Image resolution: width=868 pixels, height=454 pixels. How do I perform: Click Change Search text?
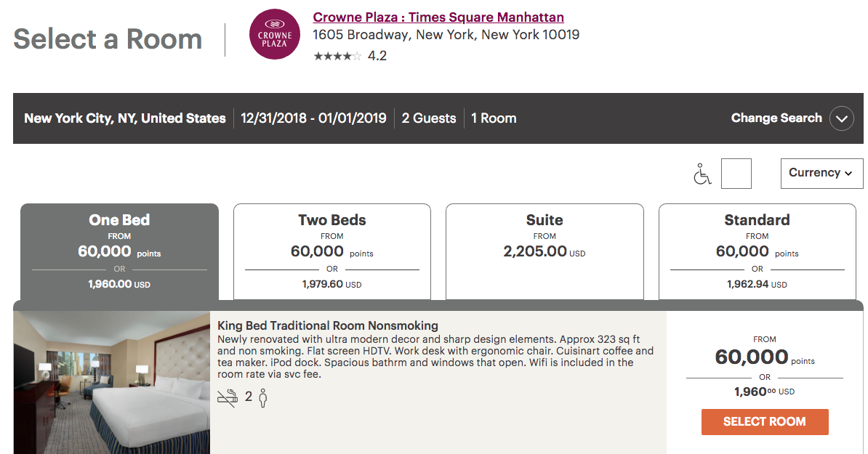point(776,118)
